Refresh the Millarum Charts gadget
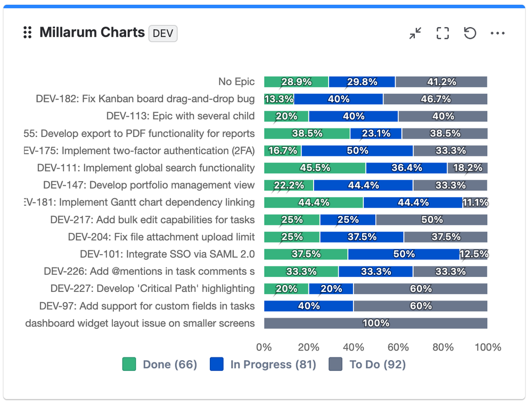532x407 pixels. 470,33
